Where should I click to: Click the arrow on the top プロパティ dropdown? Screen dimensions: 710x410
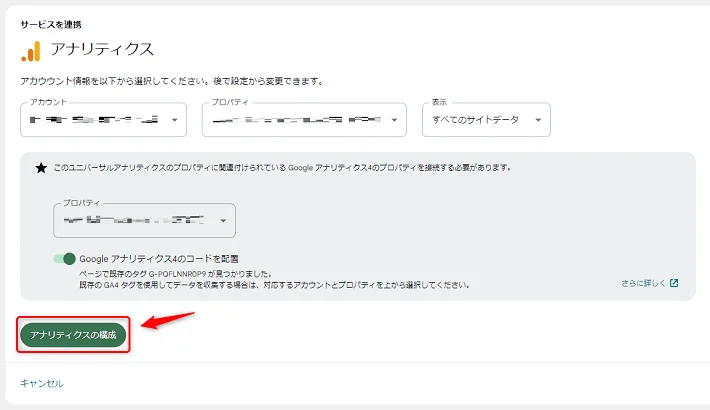tap(396, 120)
